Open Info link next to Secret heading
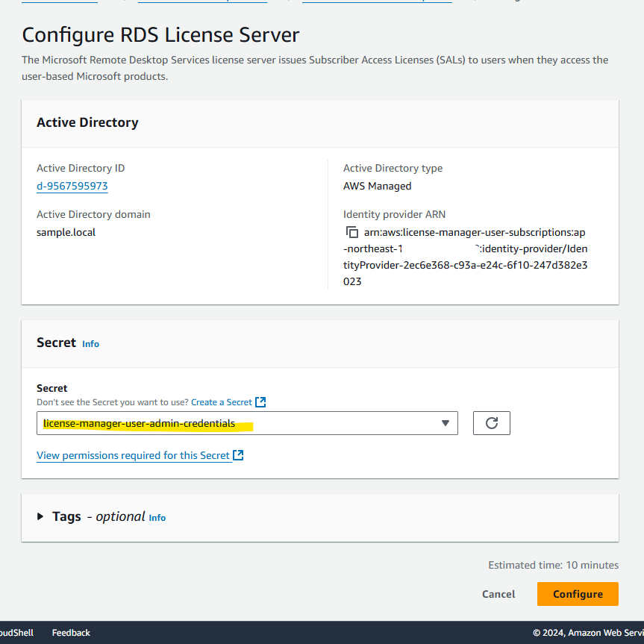The height and width of the screenshot is (644, 644). coord(90,344)
